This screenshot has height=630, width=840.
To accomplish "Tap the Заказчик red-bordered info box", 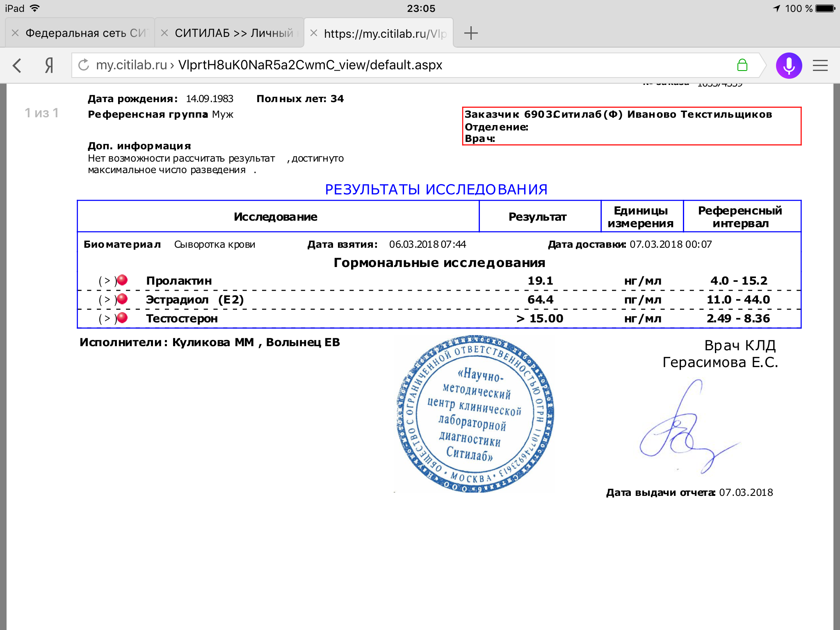I will click(632, 126).
